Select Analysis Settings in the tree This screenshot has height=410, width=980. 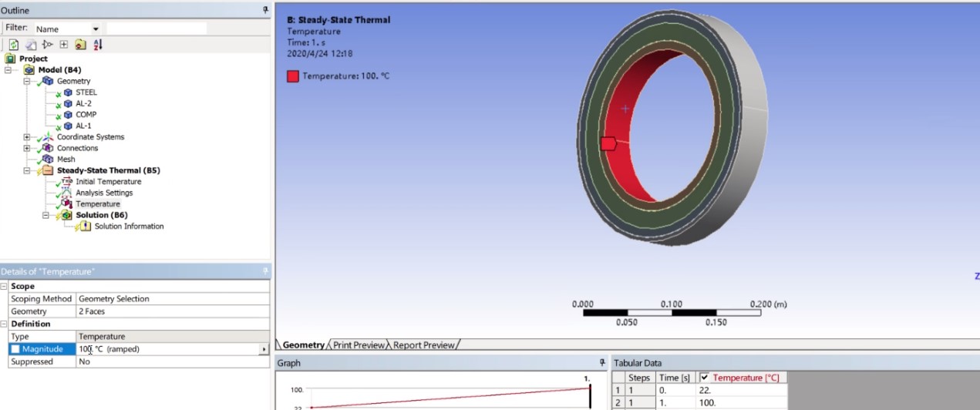point(104,193)
